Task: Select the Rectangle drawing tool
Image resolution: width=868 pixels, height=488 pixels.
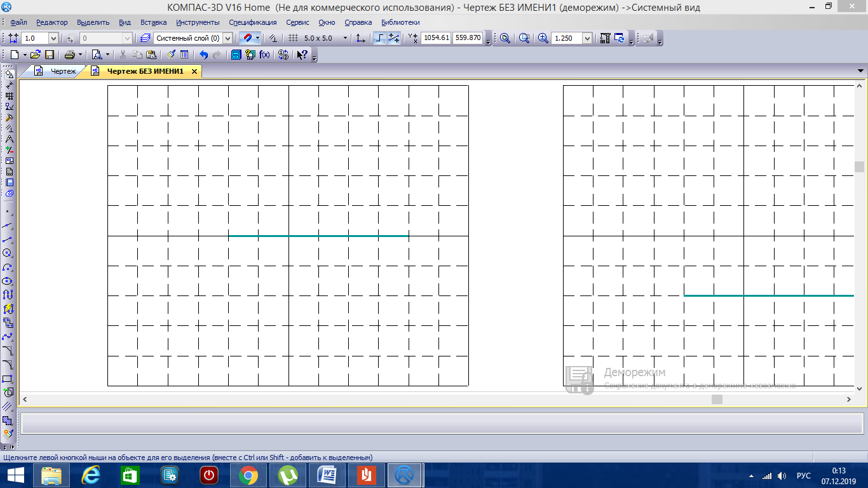Action: pos(8,379)
